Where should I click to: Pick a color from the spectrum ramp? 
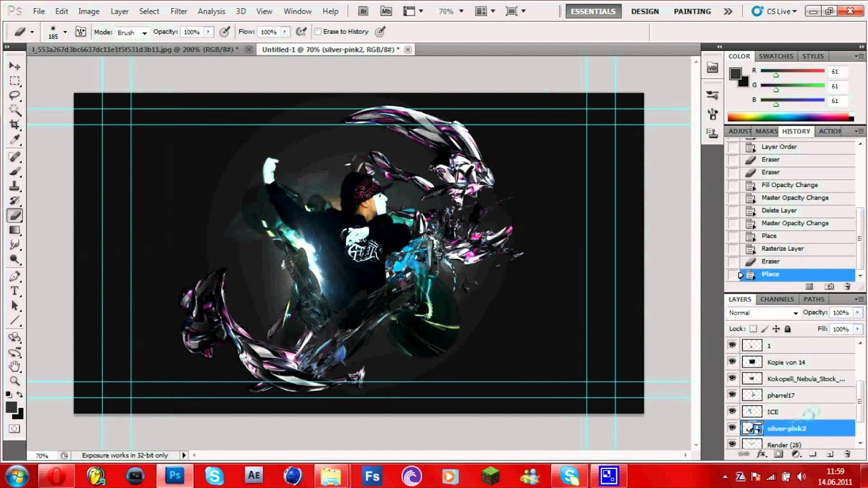(791, 117)
